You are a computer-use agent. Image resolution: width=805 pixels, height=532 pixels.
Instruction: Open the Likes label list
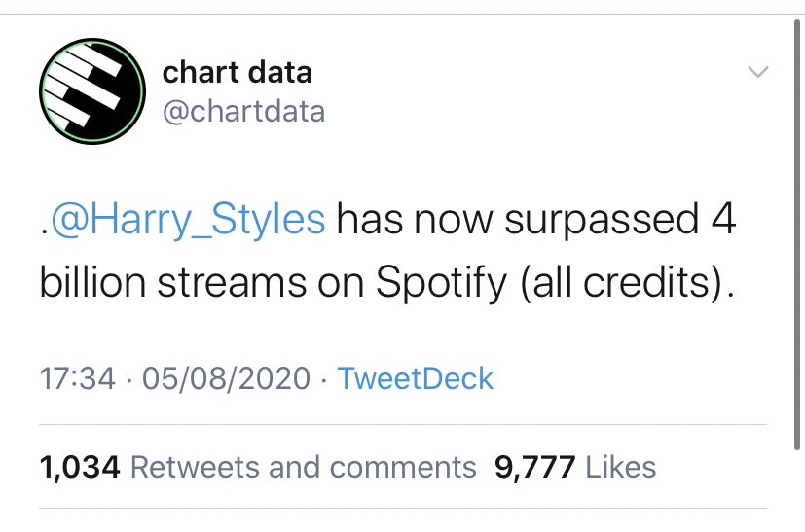(x=621, y=468)
